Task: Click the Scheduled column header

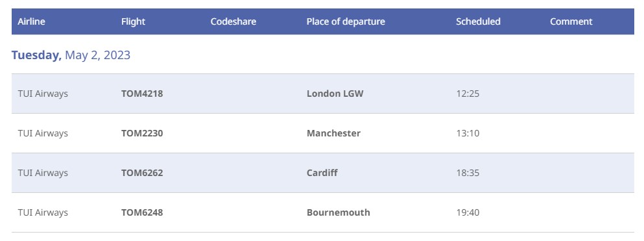Action: click(478, 21)
